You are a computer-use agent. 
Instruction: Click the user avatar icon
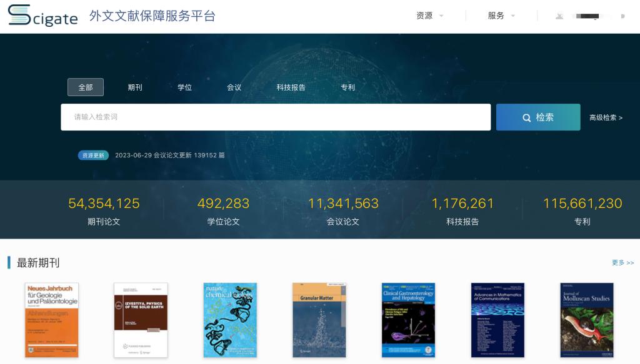point(559,16)
